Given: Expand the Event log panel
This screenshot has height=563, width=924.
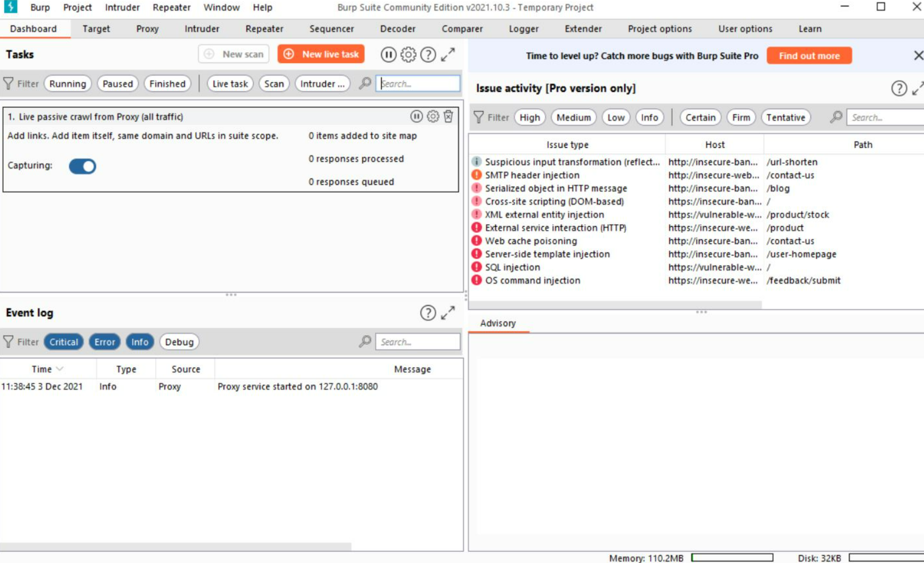Looking at the screenshot, I should click(448, 313).
